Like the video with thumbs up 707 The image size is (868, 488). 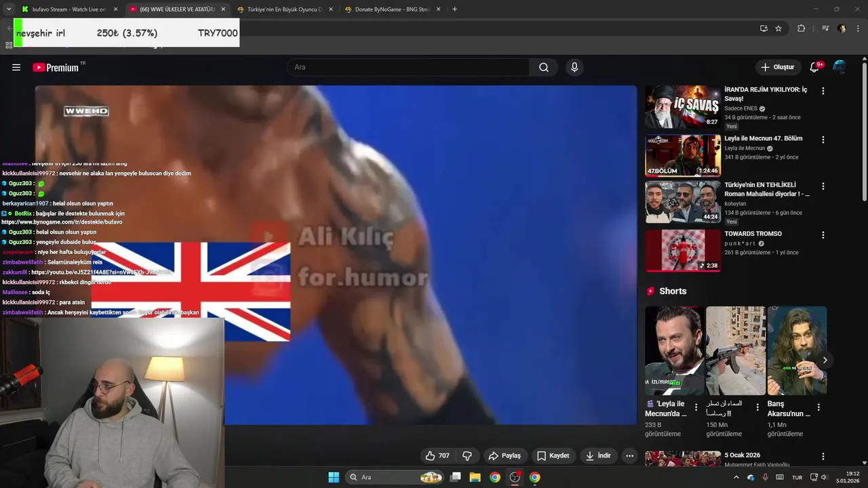[x=437, y=455]
